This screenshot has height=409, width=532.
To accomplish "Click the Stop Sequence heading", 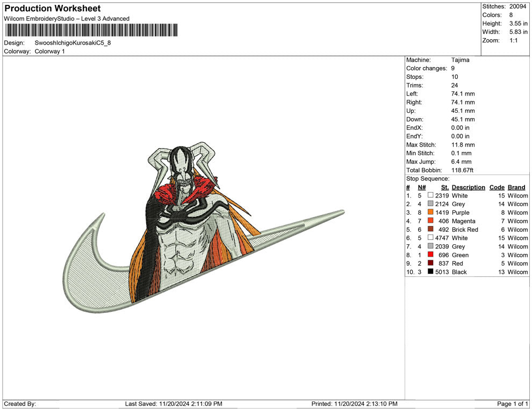I will (x=427, y=179).
